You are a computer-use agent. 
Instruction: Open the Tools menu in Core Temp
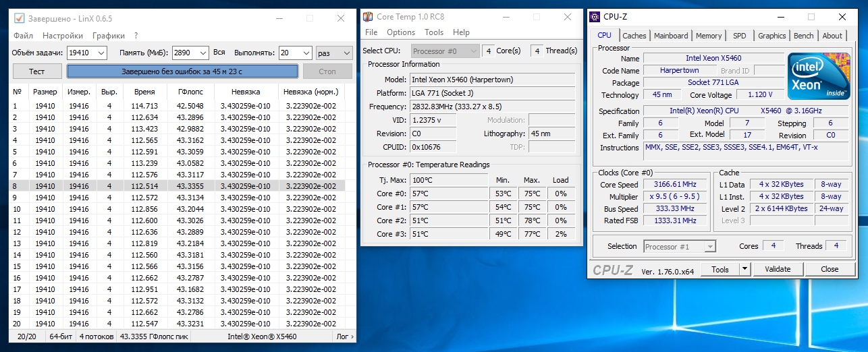tap(434, 32)
